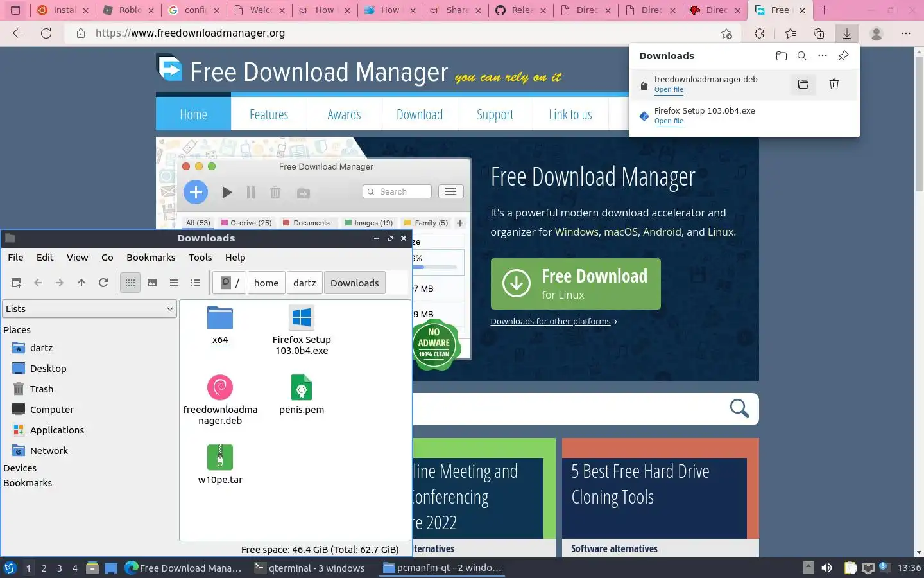Expand the Lists side pane dropdown
Screen dimensions: 924x578
(x=89, y=309)
